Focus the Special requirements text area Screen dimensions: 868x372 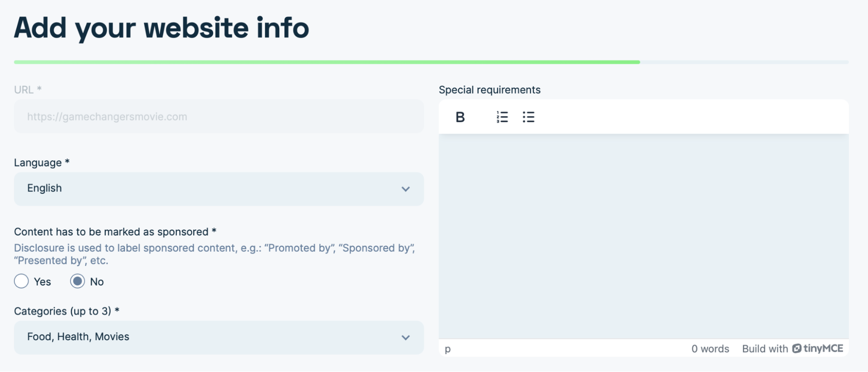(x=643, y=236)
